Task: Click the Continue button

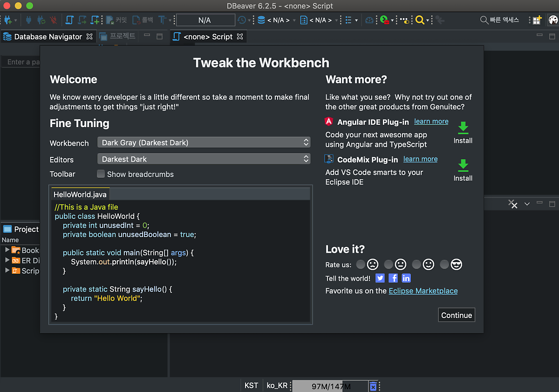Action: click(456, 315)
